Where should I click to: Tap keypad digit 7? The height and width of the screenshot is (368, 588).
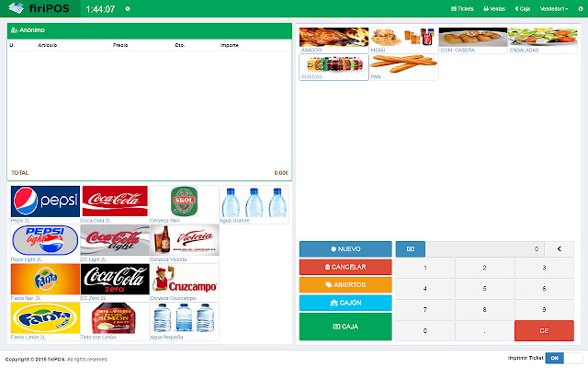click(424, 310)
